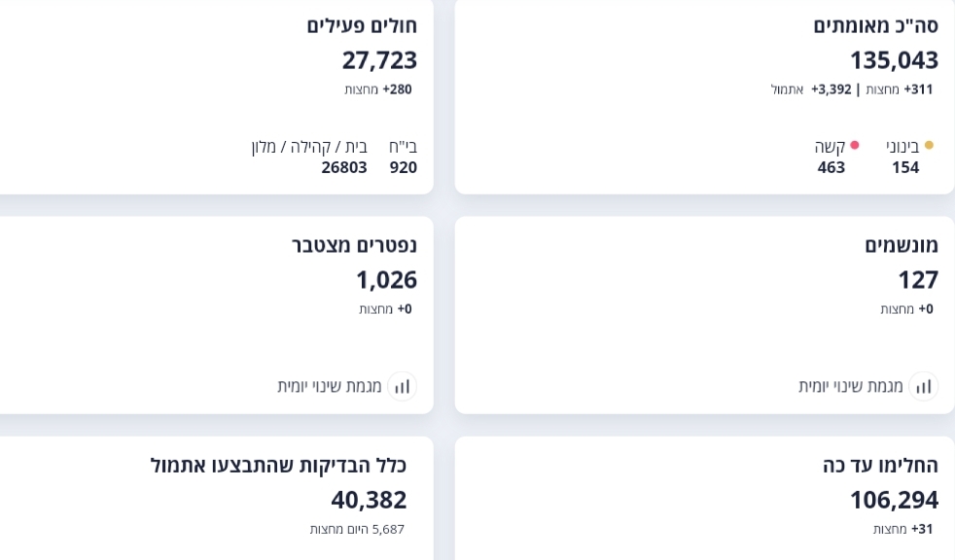Select the חולים פעילים card title
This screenshot has width=955, height=560.
coord(362,25)
